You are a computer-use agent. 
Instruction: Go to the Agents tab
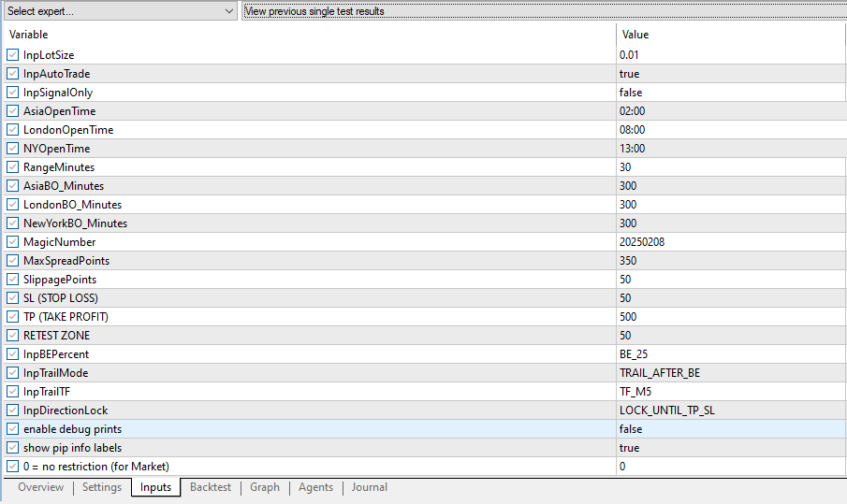316,487
